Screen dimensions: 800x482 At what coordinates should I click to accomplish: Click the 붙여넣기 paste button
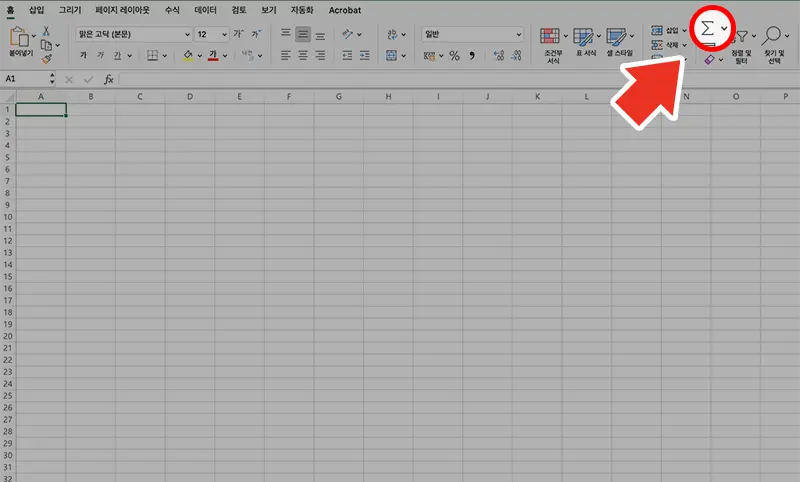[x=20, y=42]
